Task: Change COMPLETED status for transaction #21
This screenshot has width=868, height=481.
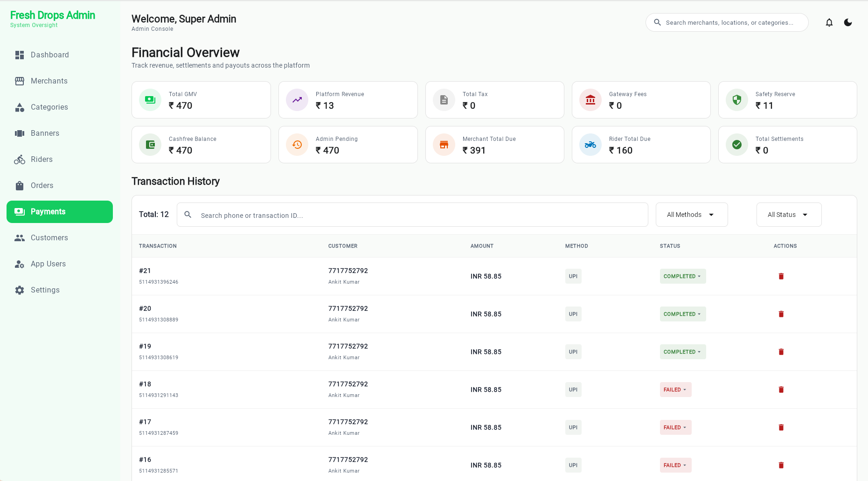Action: tap(683, 276)
